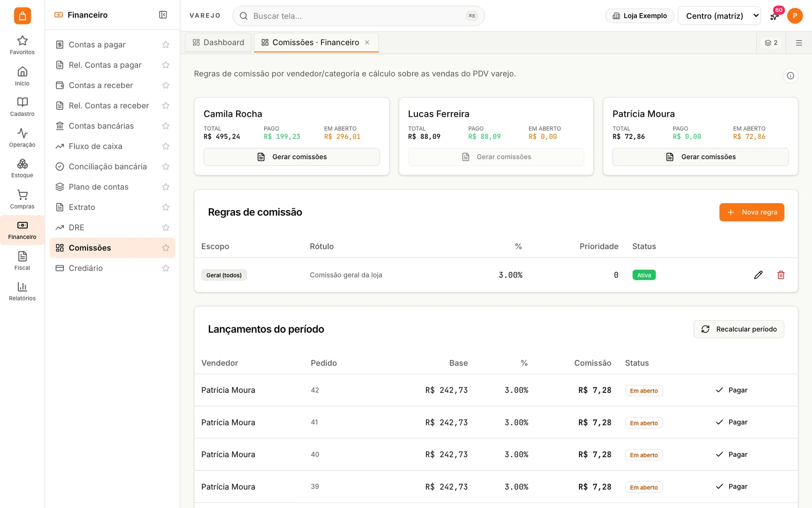
Task: Open the Relatórios module
Action: tap(22, 291)
